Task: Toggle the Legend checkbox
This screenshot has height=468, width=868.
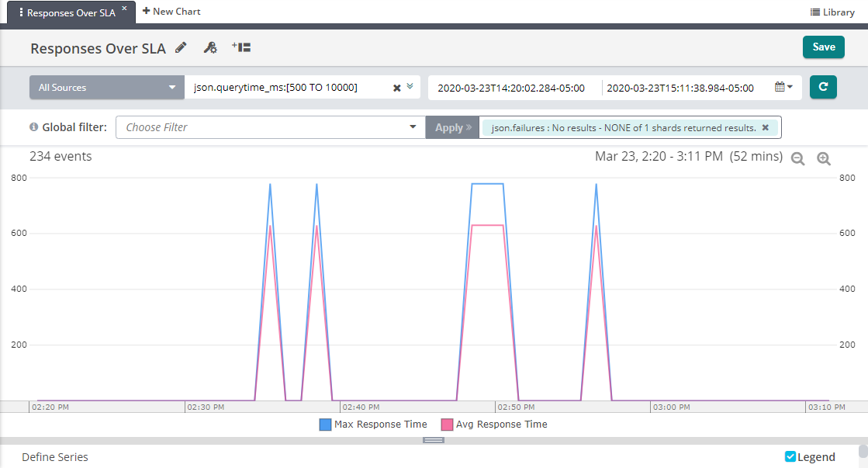Action: (x=790, y=456)
